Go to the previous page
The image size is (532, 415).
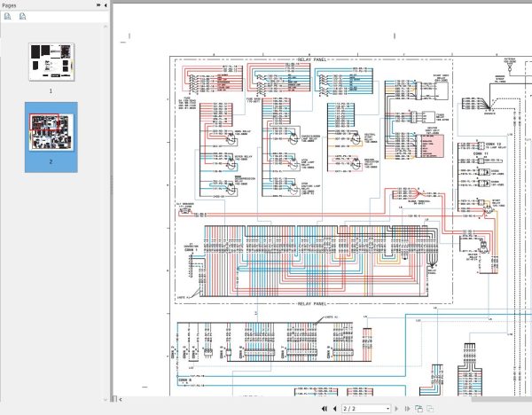(x=335, y=409)
